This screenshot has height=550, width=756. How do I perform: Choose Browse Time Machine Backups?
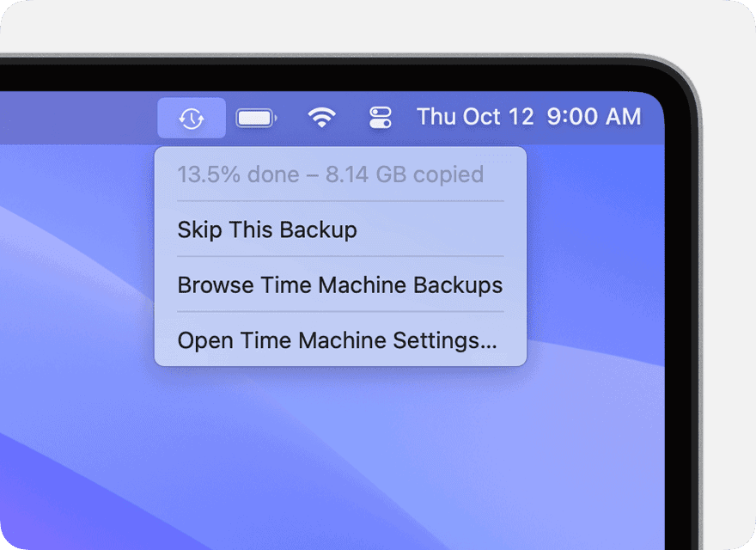[x=340, y=284]
